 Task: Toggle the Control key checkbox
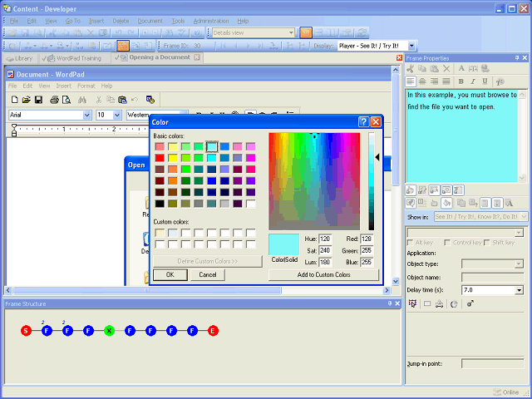coord(447,243)
